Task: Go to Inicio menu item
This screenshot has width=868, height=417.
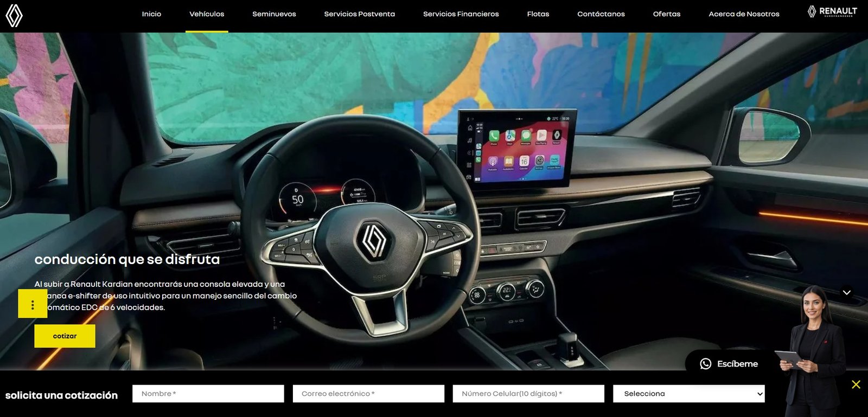Action: 151,14
